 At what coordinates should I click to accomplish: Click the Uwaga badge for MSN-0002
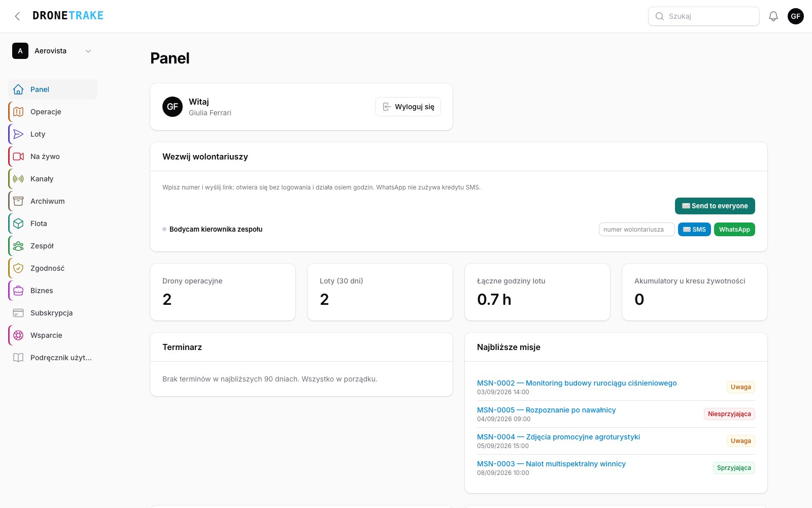point(741,387)
